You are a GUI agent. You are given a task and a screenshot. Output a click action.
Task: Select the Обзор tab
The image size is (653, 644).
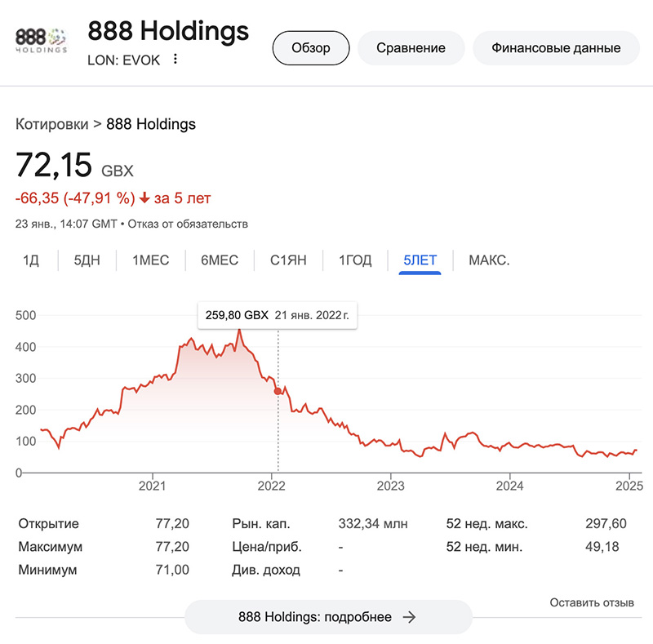(x=311, y=47)
